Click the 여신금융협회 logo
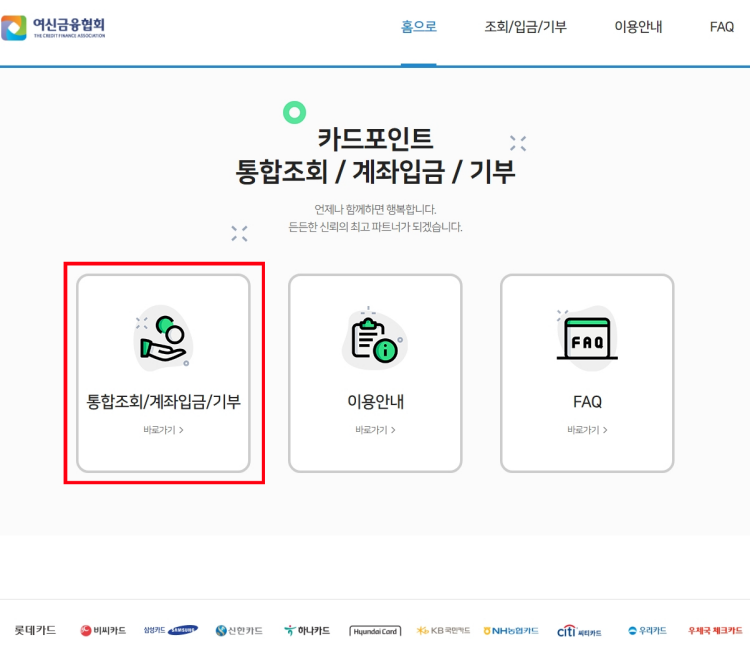The width and height of the screenshot is (750, 650). pos(53,28)
